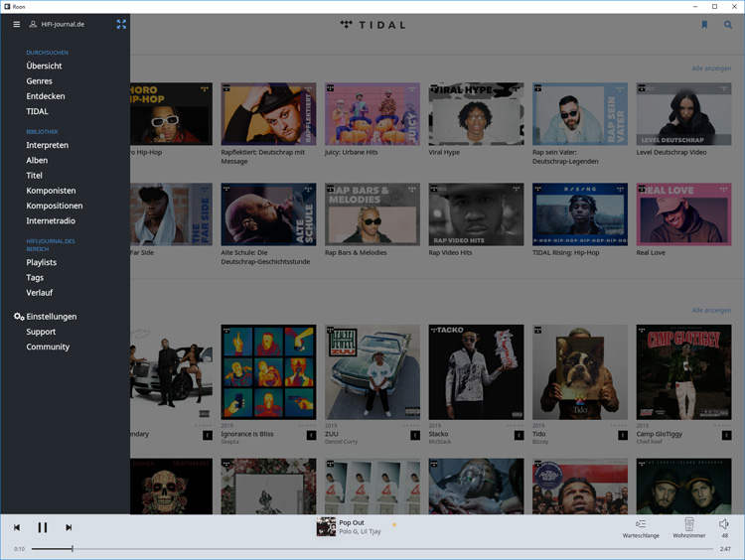Open Einstellungen settings
The image size is (745, 560).
(x=52, y=317)
